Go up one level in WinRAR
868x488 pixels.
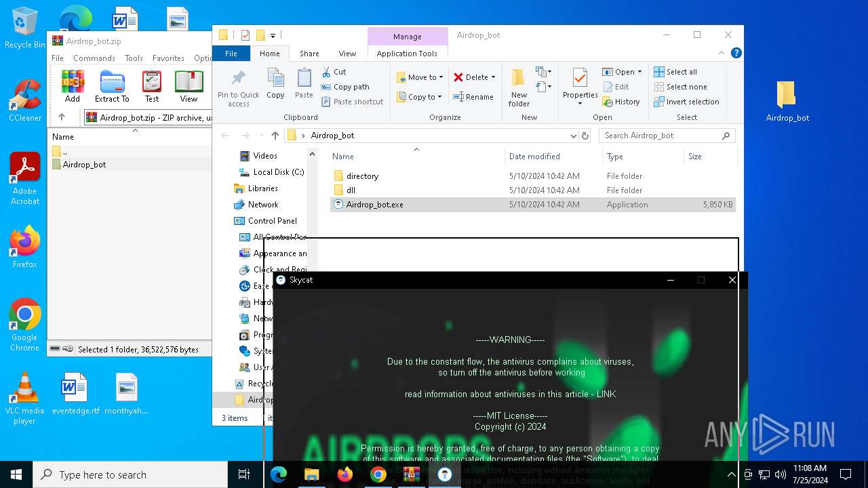coord(62,117)
